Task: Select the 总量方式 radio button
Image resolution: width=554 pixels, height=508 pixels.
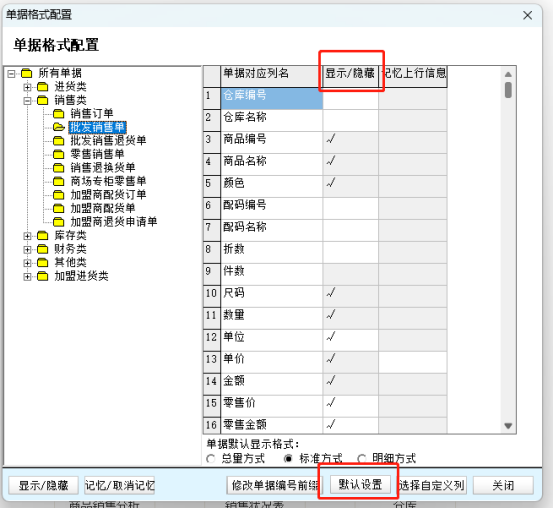Action: point(211,459)
